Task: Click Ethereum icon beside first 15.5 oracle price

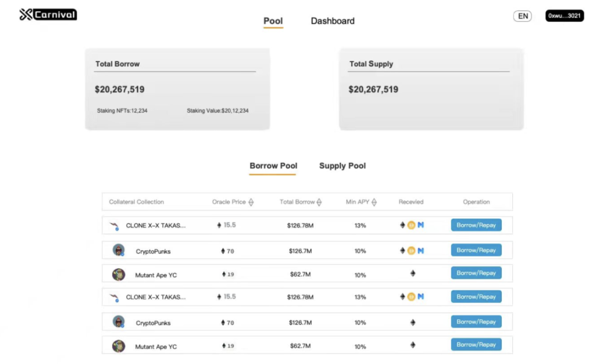Action: click(219, 226)
